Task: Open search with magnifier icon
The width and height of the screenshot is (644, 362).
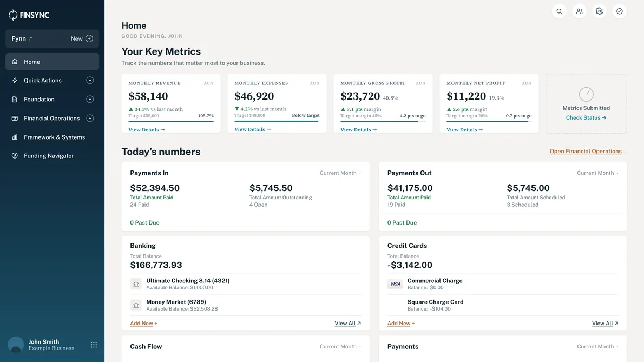Action: coord(560,11)
